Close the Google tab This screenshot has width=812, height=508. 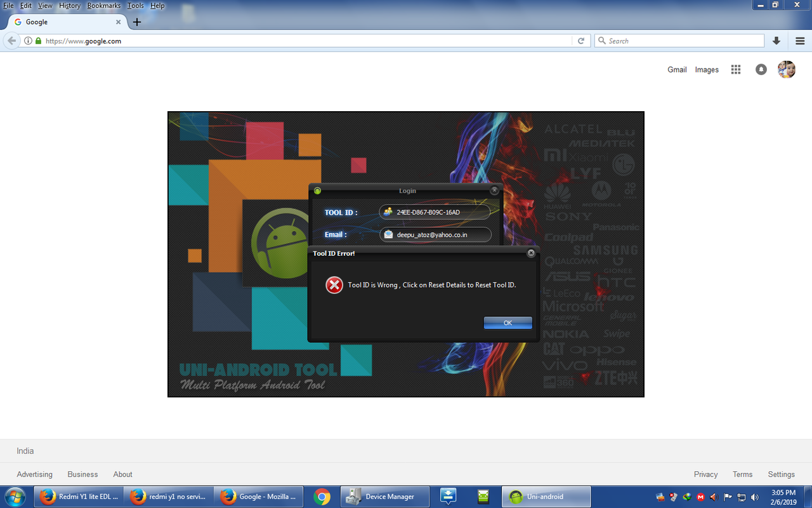(118, 22)
